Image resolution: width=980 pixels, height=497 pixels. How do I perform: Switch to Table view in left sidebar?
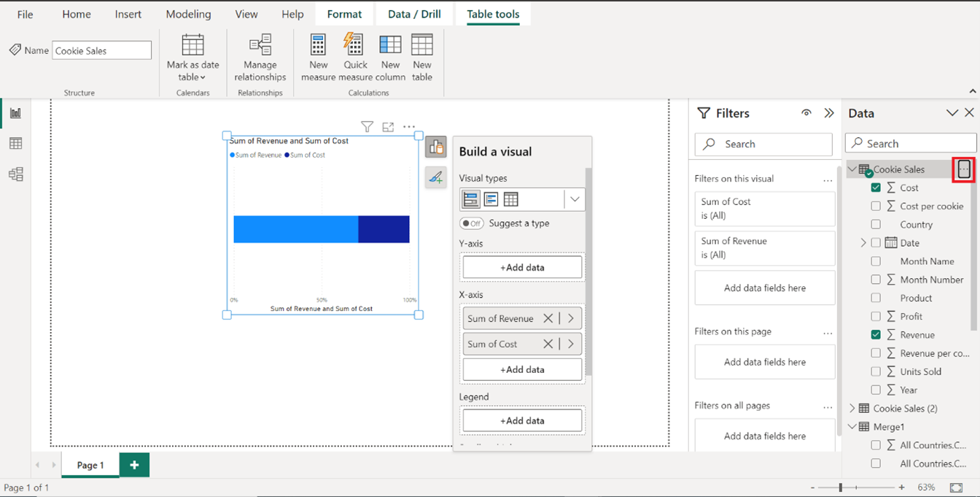16,143
